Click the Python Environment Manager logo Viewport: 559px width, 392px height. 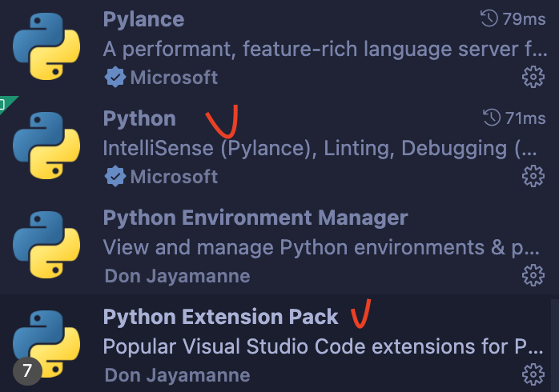click(x=46, y=245)
